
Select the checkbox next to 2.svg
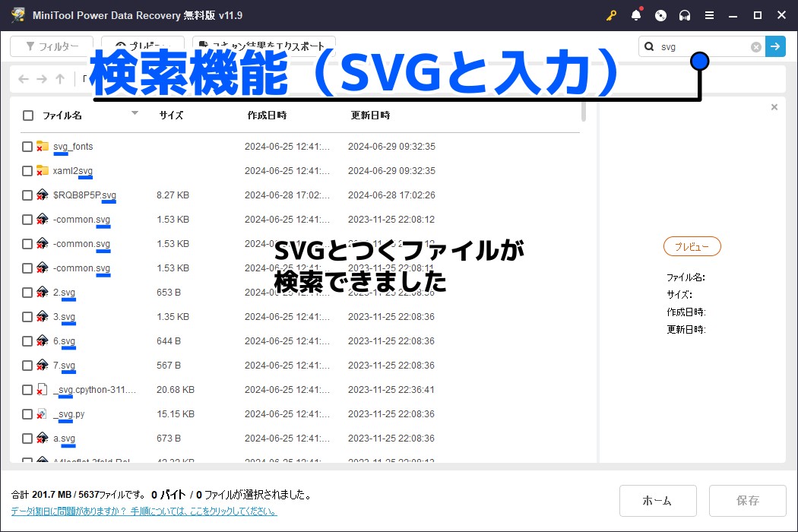pos(27,292)
